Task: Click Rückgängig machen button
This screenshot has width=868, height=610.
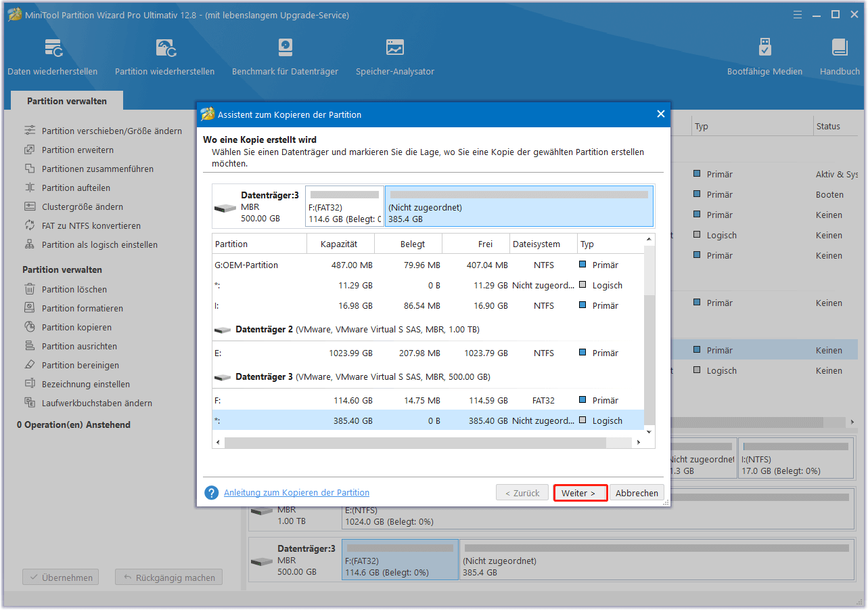Action: [x=168, y=578]
